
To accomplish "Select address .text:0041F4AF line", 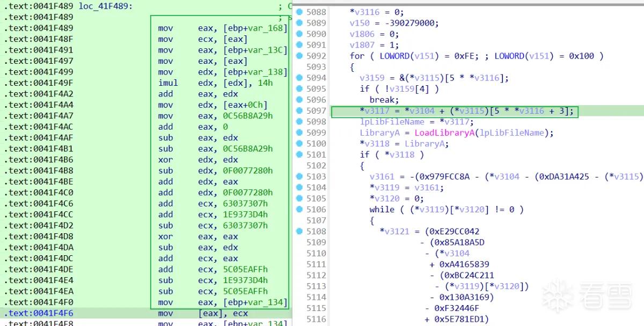I will 39,138.
